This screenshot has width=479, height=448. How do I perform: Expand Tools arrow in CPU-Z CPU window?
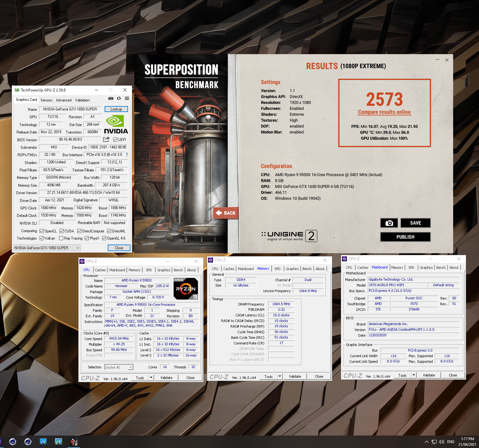pos(151,378)
